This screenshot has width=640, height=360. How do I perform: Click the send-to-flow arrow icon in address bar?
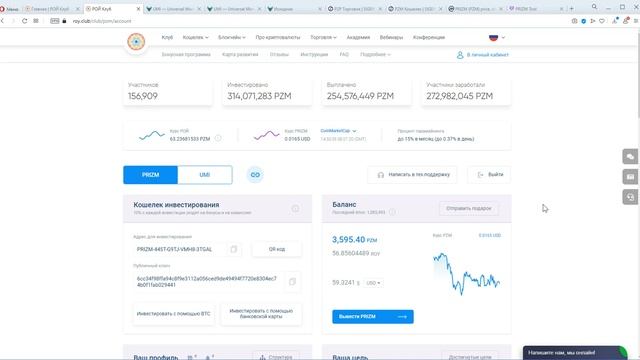coord(593,21)
